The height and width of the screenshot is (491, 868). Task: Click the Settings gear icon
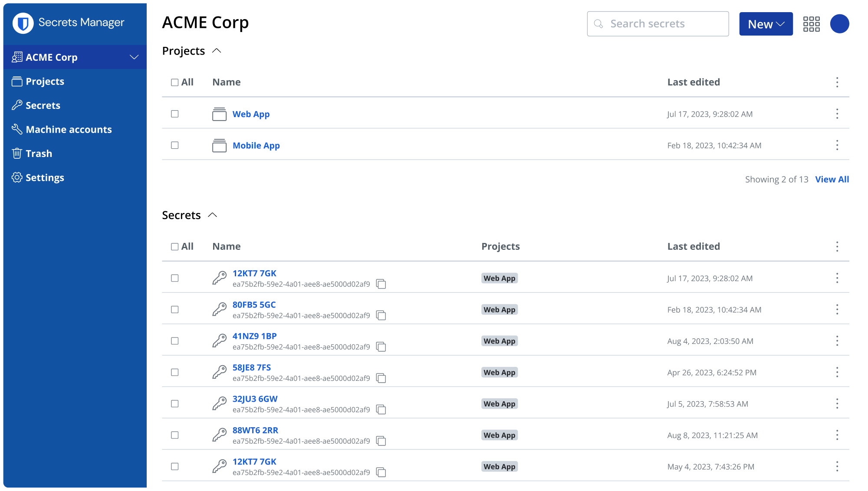[x=17, y=177]
